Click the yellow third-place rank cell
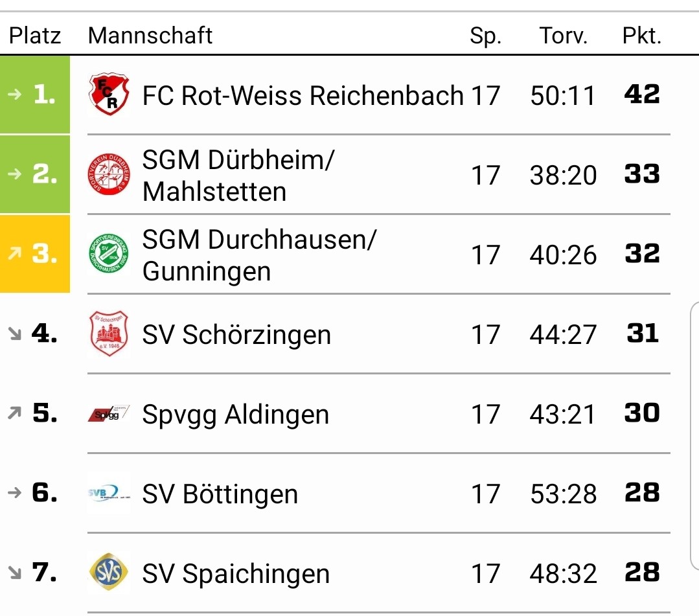 pos(35,255)
